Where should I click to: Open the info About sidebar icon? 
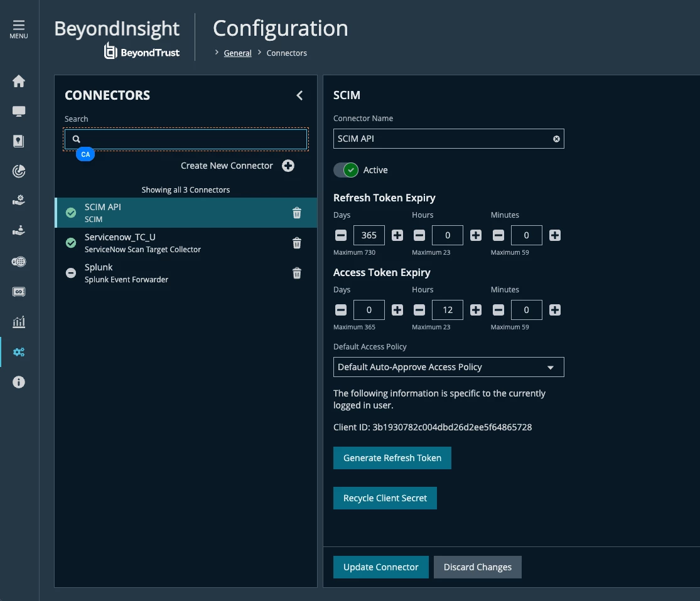(x=19, y=382)
